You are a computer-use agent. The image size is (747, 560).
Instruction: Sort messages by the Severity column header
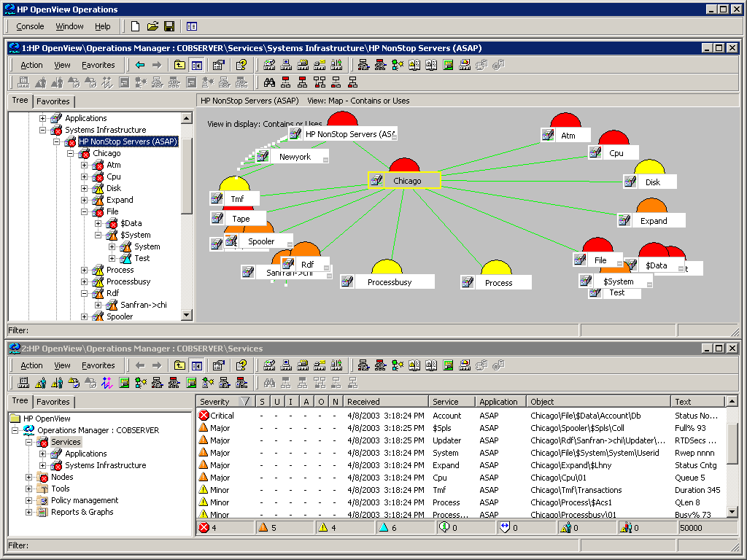[226, 402]
